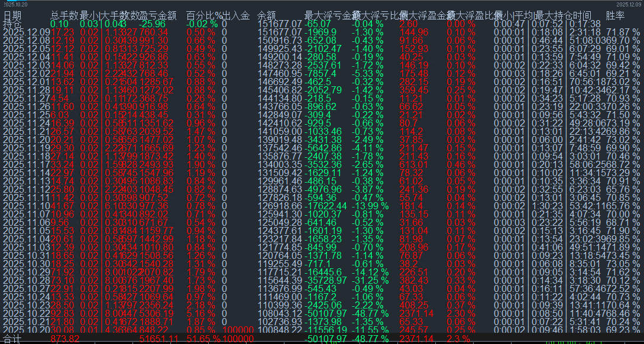Click the 出入金 column header
Screen dimensions: 644x344
coord(236,15)
